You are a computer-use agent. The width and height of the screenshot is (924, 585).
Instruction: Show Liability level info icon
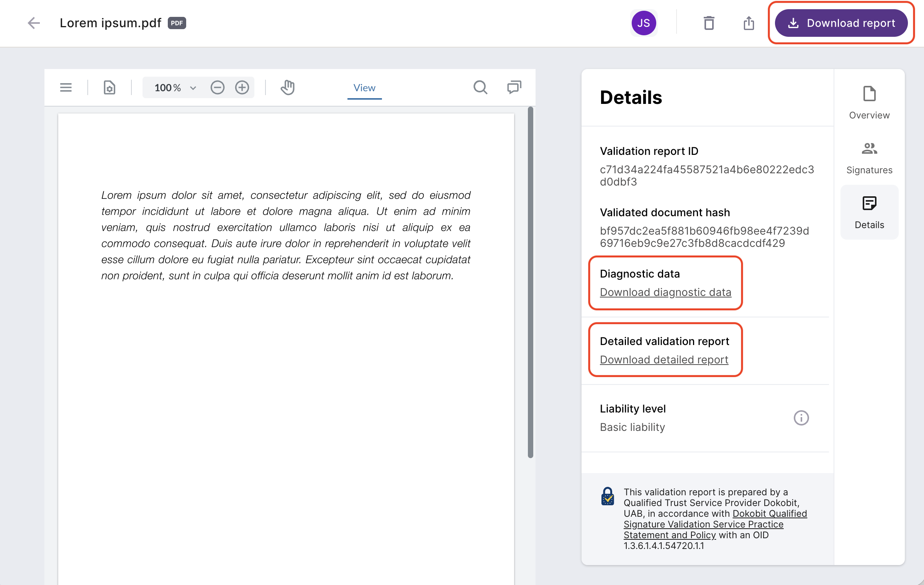click(801, 418)
